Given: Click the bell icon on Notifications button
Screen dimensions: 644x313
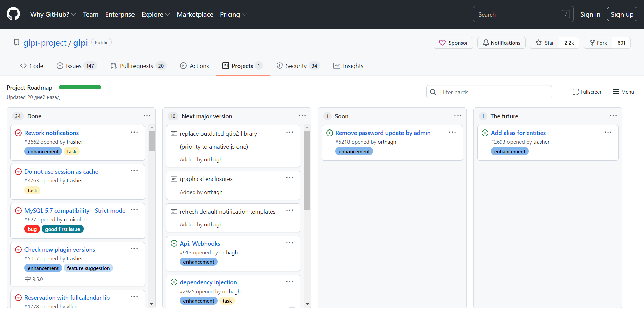Looking at the screenshot, I should [x=486, y=43].
